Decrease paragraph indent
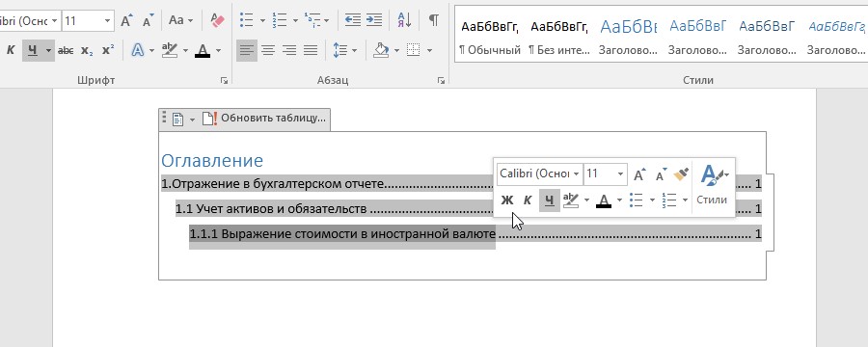The image size is (868, 347). 353,21
